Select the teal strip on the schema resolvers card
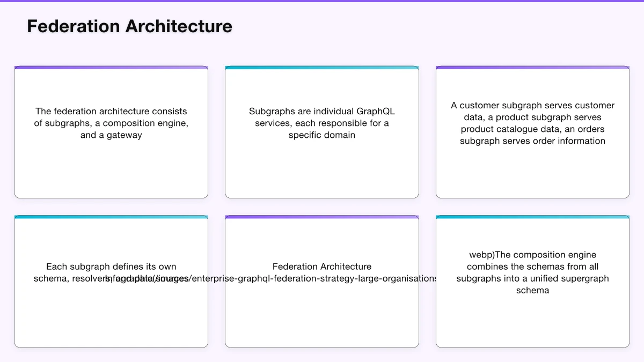This screenshot has width=644, height=362. 111,217
